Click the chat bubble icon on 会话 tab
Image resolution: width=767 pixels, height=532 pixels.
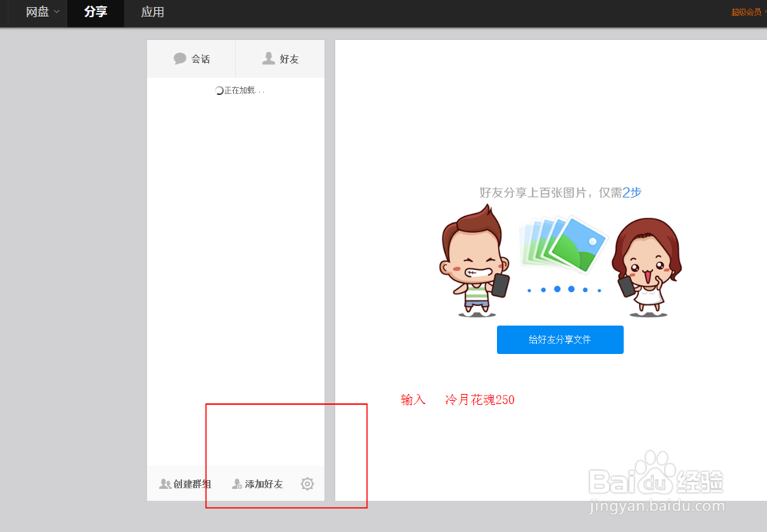pyautogui.click(x=180, y=58)
